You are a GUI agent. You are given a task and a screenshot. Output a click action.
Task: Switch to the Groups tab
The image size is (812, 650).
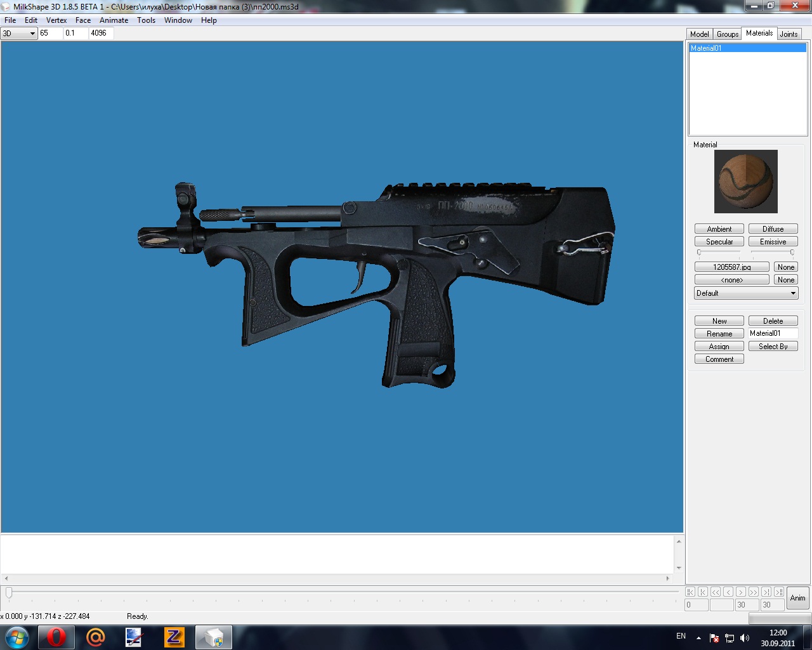point(727,34)
